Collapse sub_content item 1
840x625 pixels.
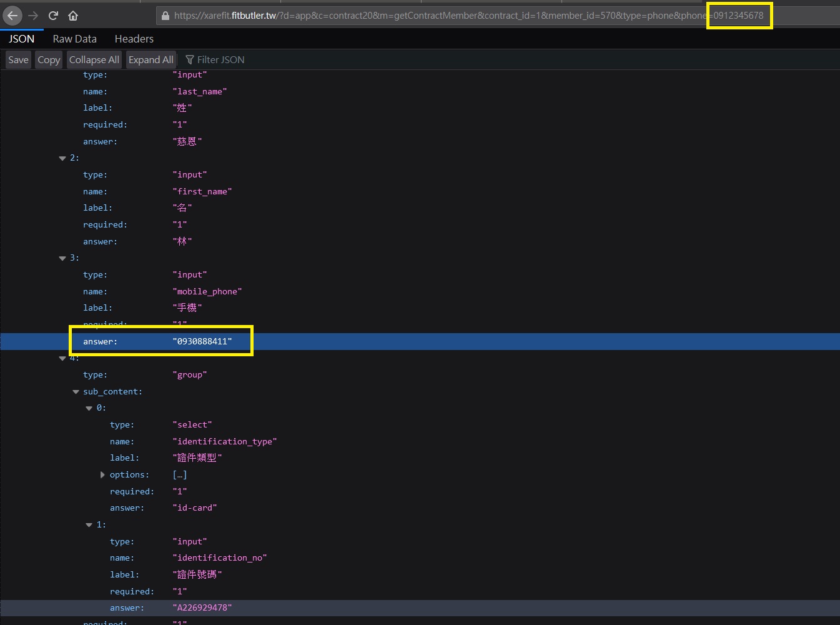(89, 525)
